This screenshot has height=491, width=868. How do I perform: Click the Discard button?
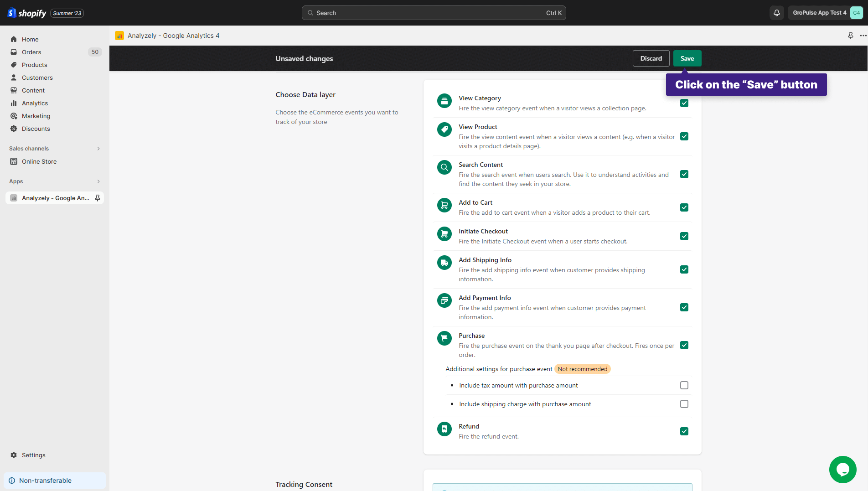coord(651,58)
